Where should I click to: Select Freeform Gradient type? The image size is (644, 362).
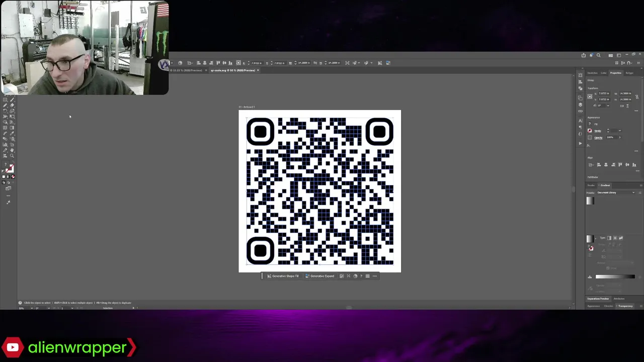point(621,238)
